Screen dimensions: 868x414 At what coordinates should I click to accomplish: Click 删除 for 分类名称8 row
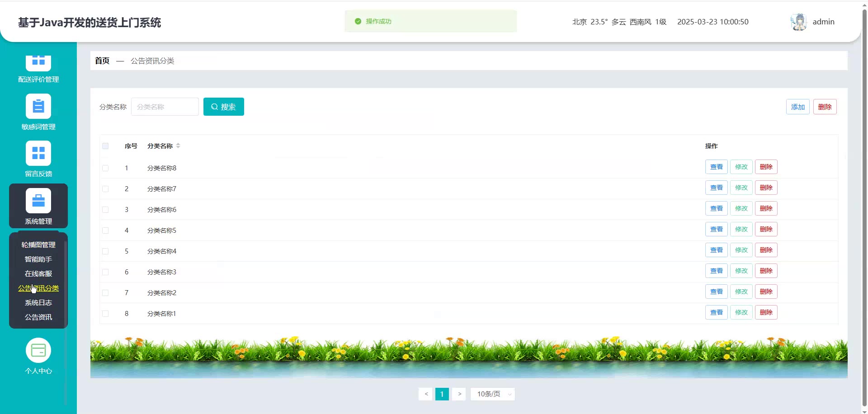[x=766, y=167]
